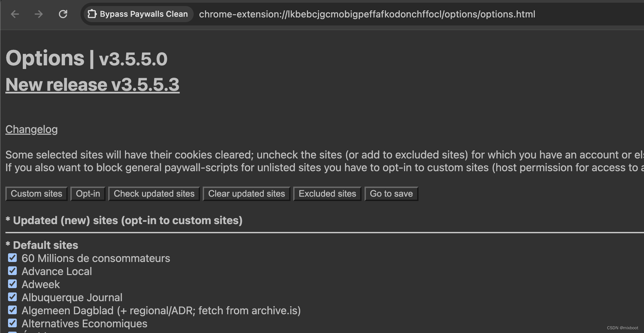Click the forward navigation arrow

click(x=39, y=14)
